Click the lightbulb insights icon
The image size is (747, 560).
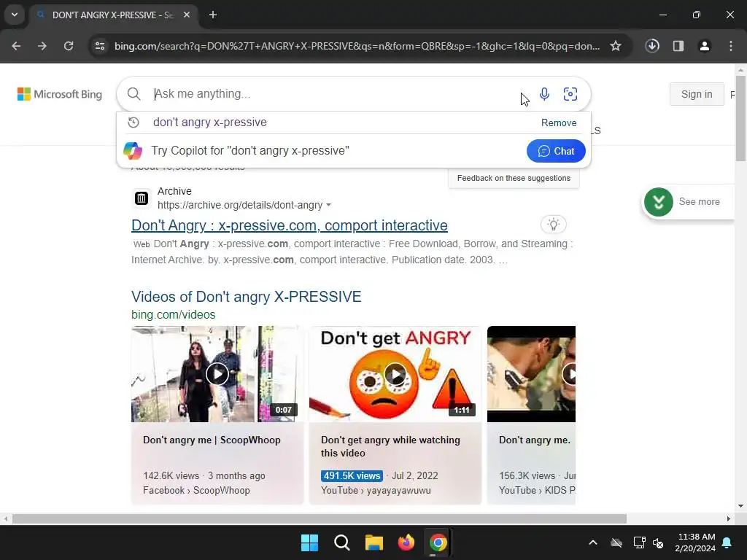pyautogui.click(x=554, y=225)
